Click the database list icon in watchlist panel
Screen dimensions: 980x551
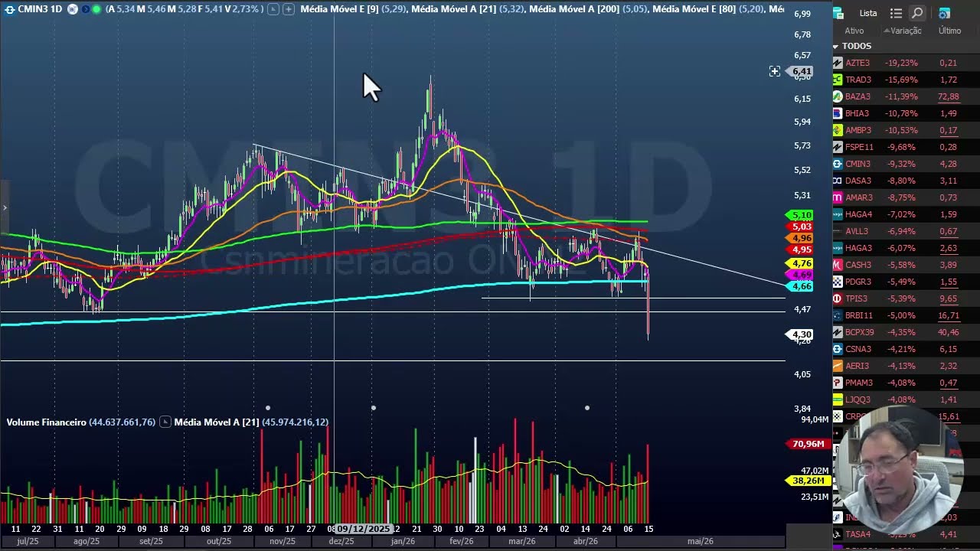838,13
